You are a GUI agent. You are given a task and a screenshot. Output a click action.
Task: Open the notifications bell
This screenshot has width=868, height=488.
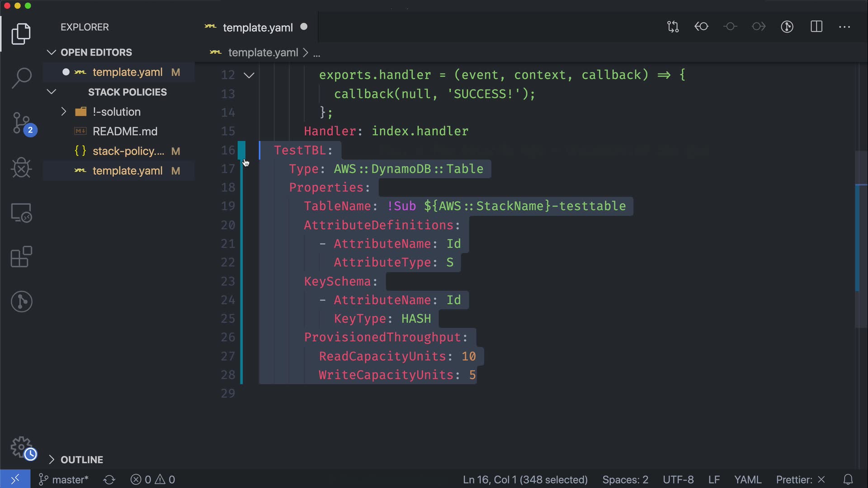point(848,479)
